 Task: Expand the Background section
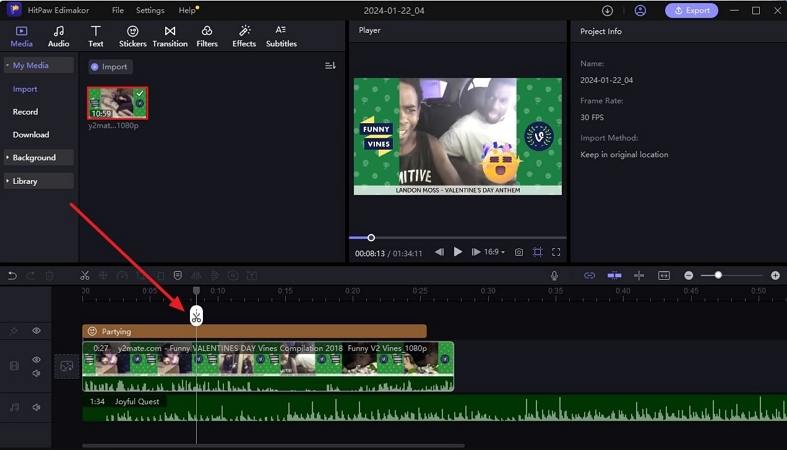[x=39, y=158]
